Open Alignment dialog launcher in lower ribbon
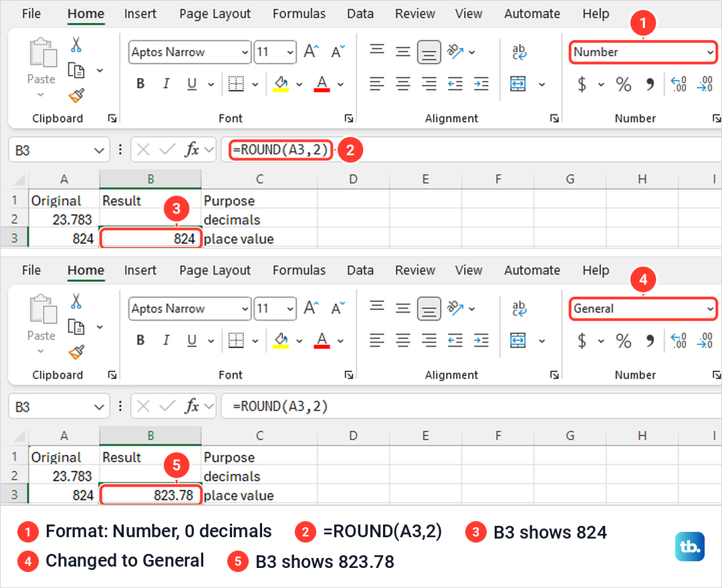 554,375
